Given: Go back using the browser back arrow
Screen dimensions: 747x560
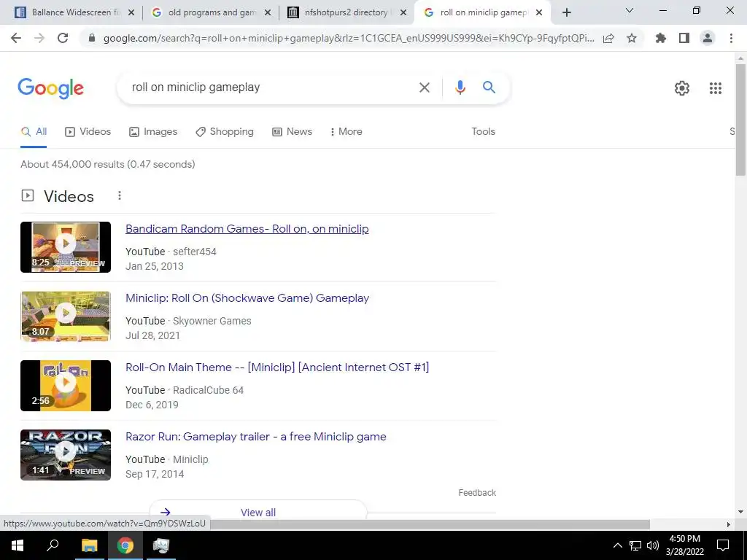Looking at the screenshot, I should [x=16, y=38].
